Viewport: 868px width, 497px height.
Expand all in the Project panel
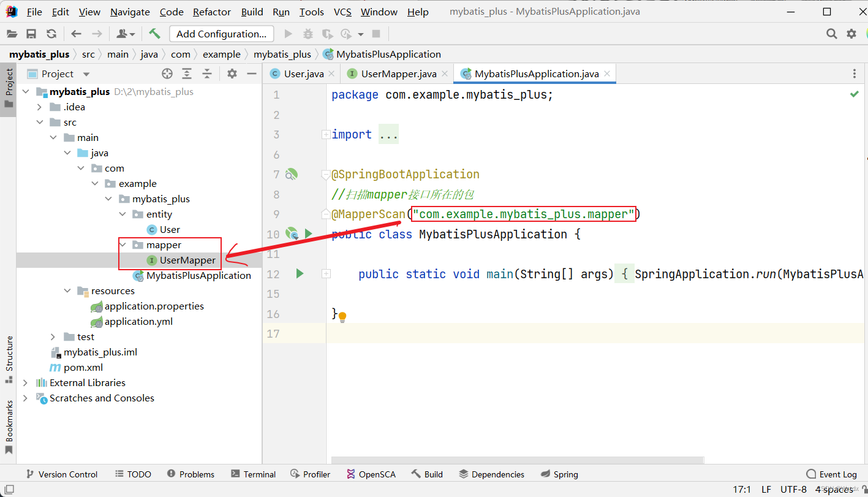tap(187, 74)
